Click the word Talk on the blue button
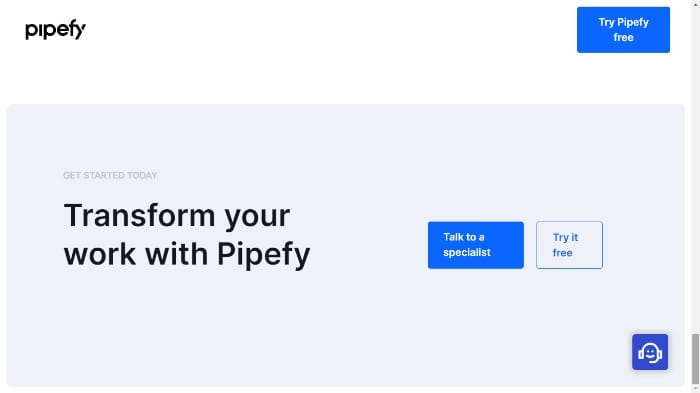This screenshot has width=700, height=393. coord(452,237)
